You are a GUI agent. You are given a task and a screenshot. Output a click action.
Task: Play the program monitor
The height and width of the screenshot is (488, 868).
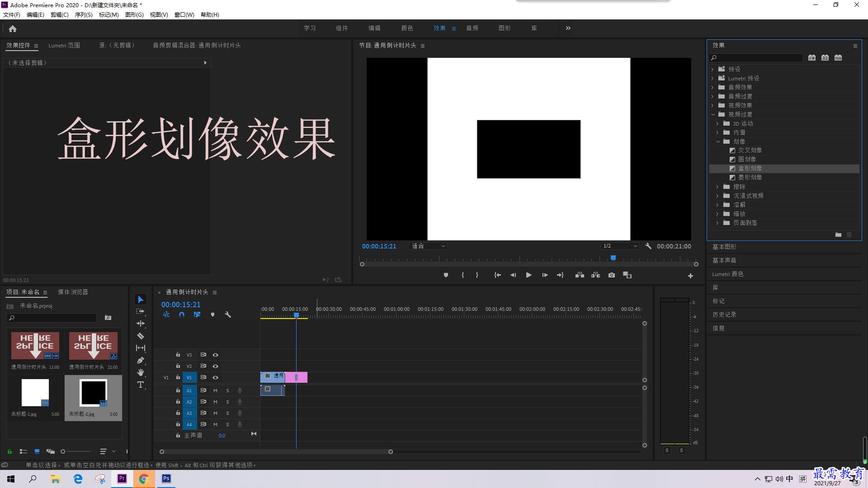pos(528,275)
